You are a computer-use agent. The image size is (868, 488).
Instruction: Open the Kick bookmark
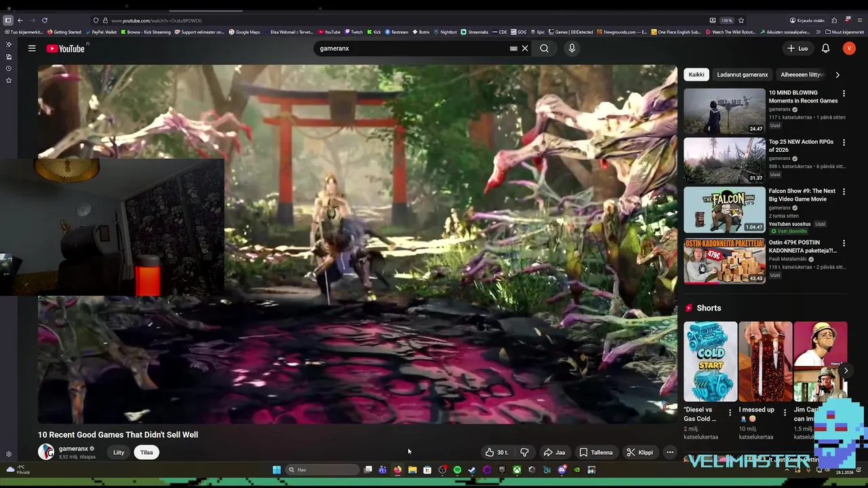[x=374, y=32]
